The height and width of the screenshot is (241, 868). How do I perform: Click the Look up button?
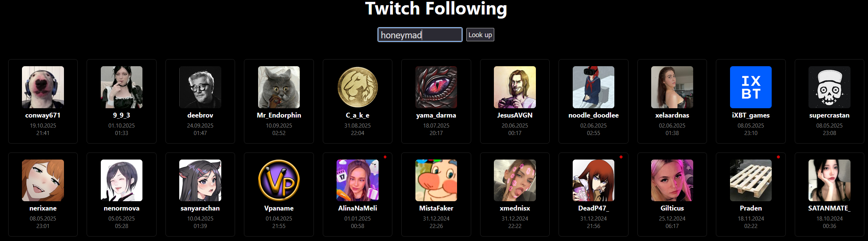coord(480,35)
